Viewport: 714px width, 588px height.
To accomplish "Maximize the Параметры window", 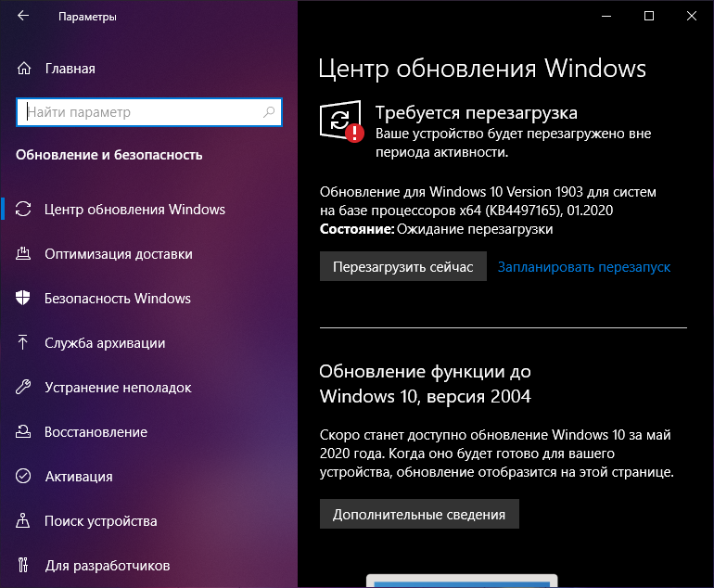I will [x=649, y=16].
